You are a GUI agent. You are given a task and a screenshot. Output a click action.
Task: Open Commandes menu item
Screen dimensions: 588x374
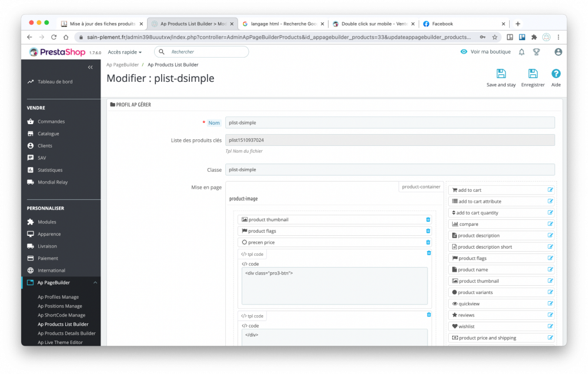tap(51, 122)
